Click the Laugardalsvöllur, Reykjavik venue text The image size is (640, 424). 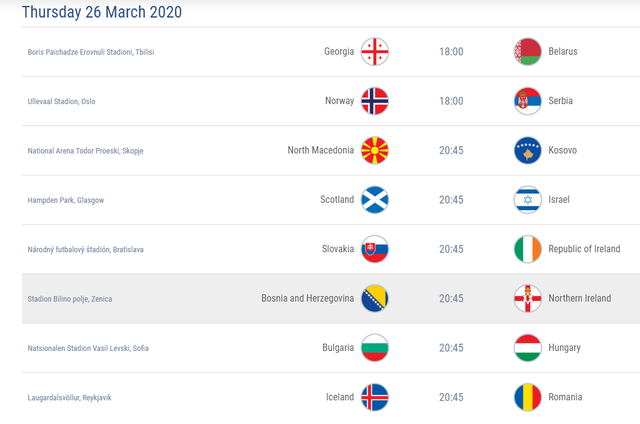(x=69, y=398)
